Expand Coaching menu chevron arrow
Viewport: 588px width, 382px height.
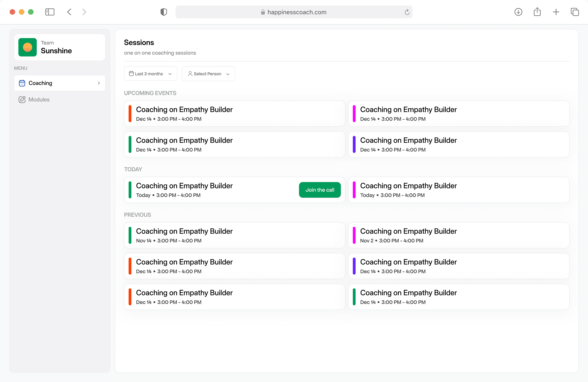[x=99, y=83]
